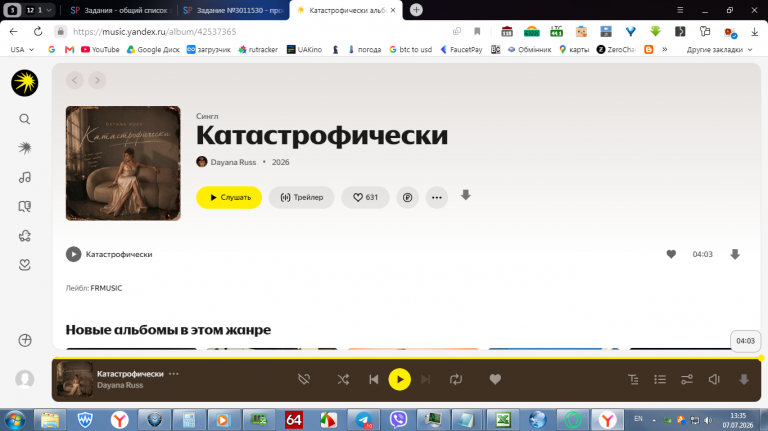Show the play queue list in player

tap(660, 380)
